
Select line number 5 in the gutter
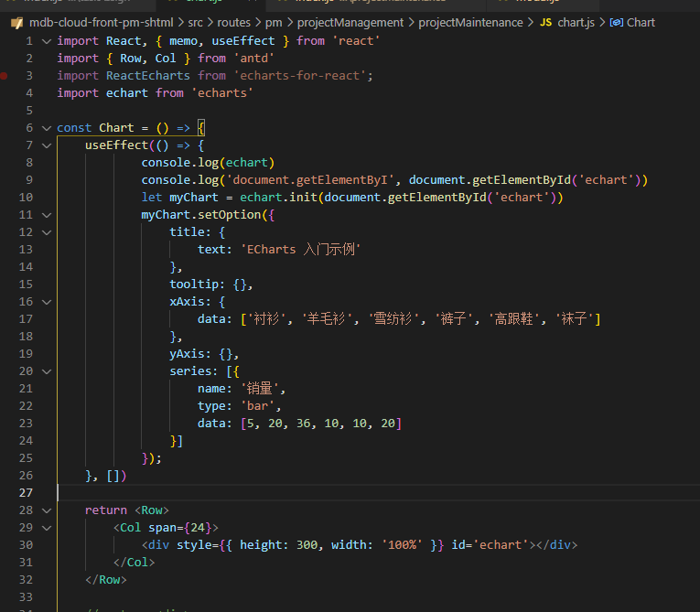(29, 111)
